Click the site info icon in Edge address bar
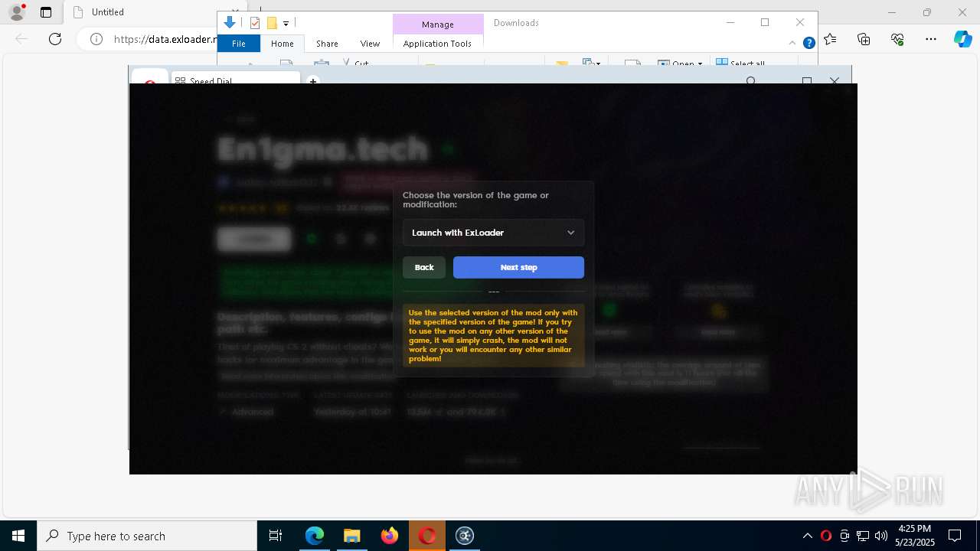Screen dimensions: 980x551 pyautogui.click(x=96, y=39)
